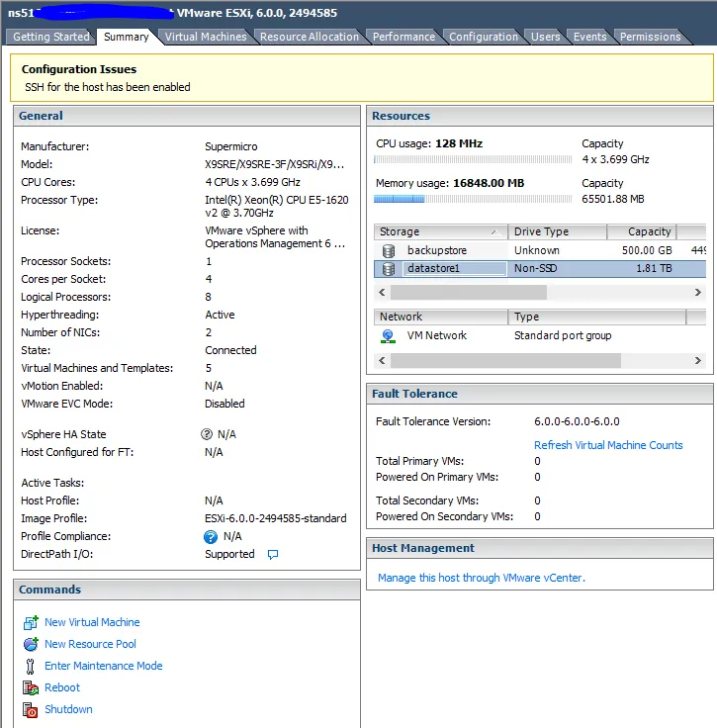Go to the Configuration tab
The width and height of the screenshot is (717, 728).
[483, 37]
